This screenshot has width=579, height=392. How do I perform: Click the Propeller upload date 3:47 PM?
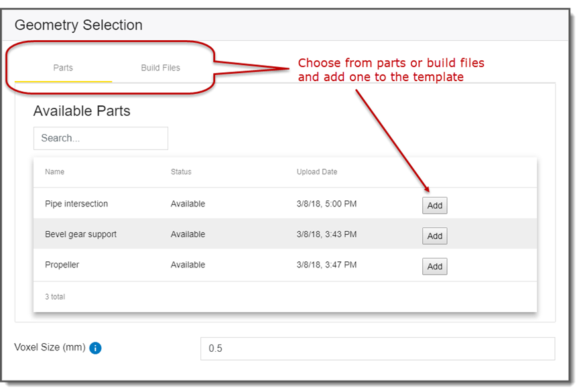click(x=326, y=265)
